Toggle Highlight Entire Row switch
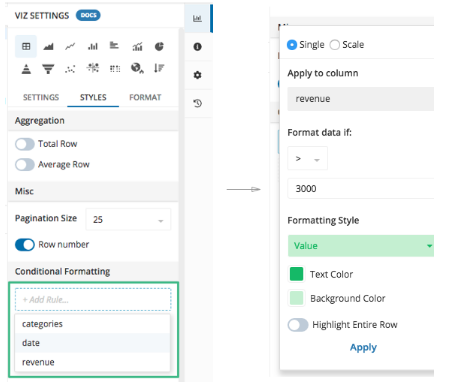Image resolution: width=450 pixels, height=383 pixels. click(298, 325)
